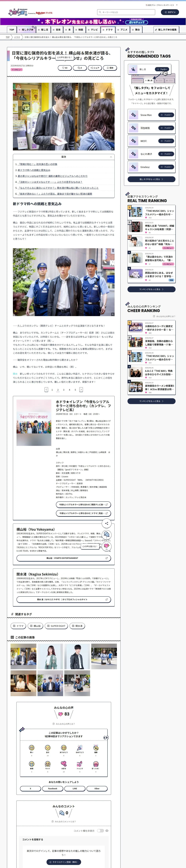Share the article on LINE

pos(75,788)
